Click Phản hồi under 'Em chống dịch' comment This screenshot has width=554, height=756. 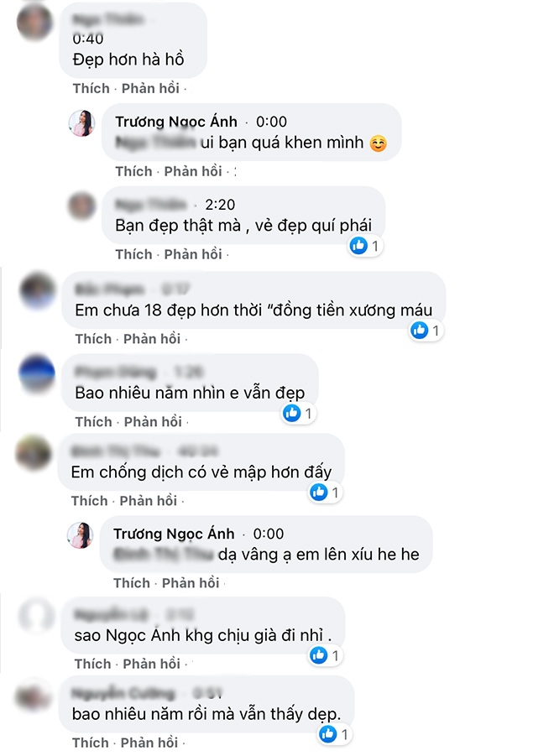(x=149, y=500)
